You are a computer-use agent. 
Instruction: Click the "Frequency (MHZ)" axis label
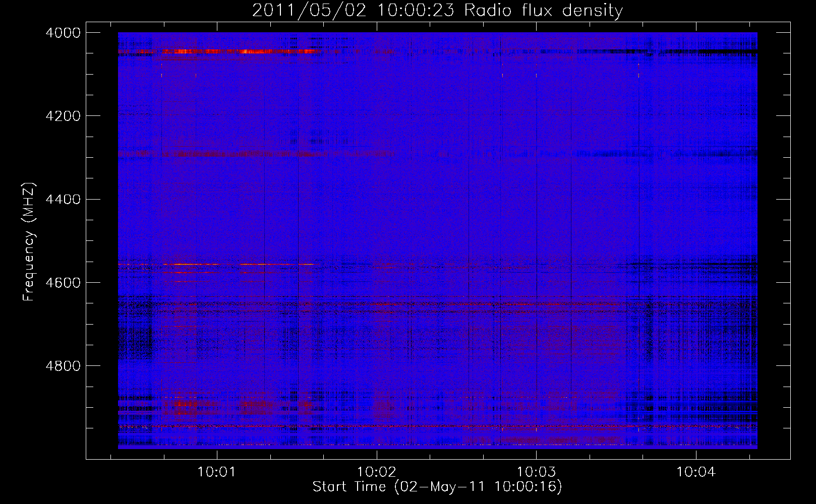[29, 242]
